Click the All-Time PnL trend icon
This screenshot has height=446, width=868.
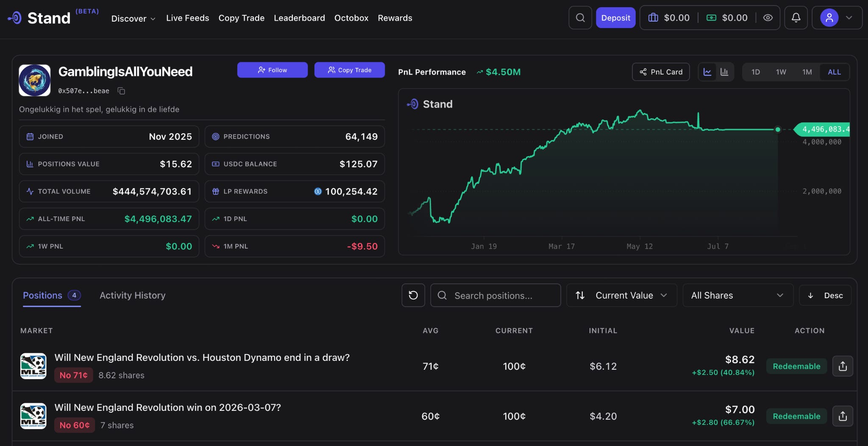click(x=30, y=219)
